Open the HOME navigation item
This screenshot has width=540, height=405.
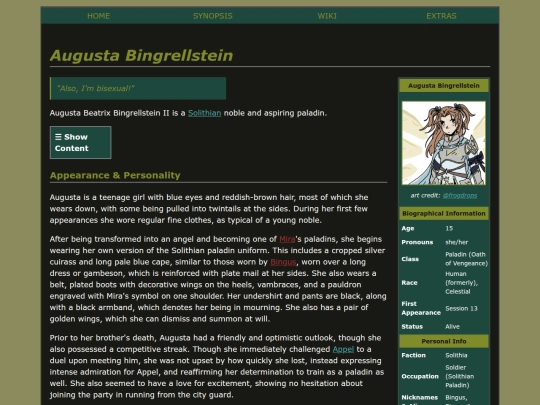point(98,16)
